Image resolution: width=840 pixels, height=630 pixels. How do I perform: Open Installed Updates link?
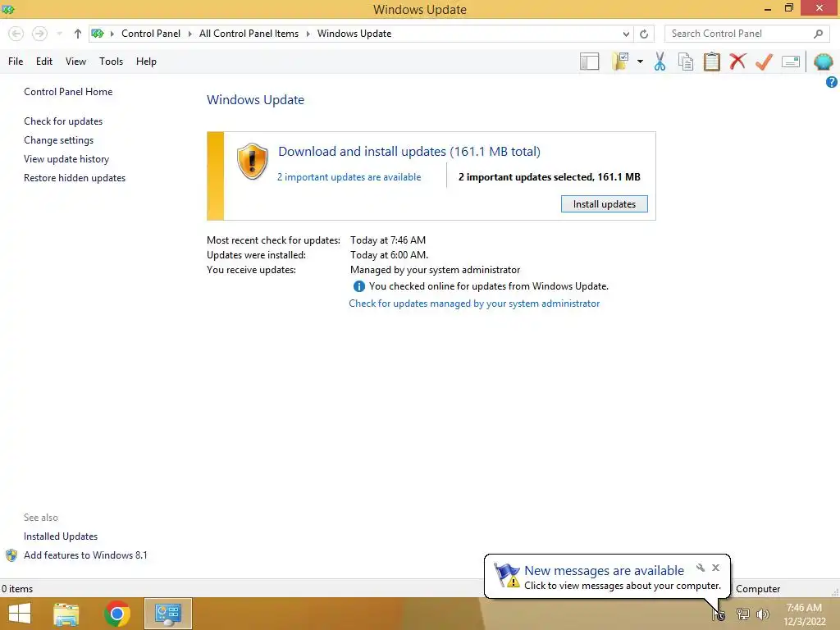pos(61,536)
